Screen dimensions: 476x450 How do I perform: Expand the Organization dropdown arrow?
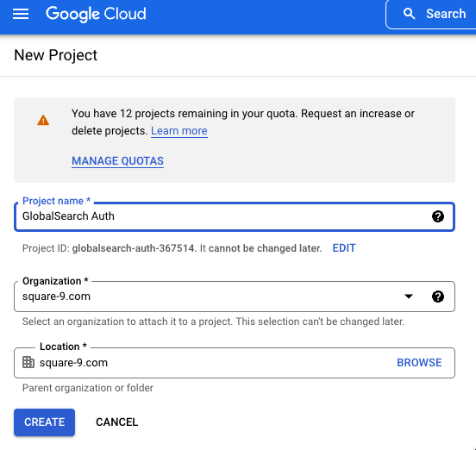pos(409,297)
